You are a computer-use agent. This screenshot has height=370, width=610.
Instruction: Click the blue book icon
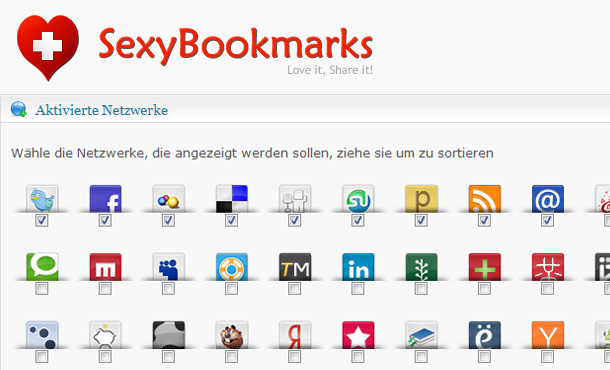[x=421, y=335]
